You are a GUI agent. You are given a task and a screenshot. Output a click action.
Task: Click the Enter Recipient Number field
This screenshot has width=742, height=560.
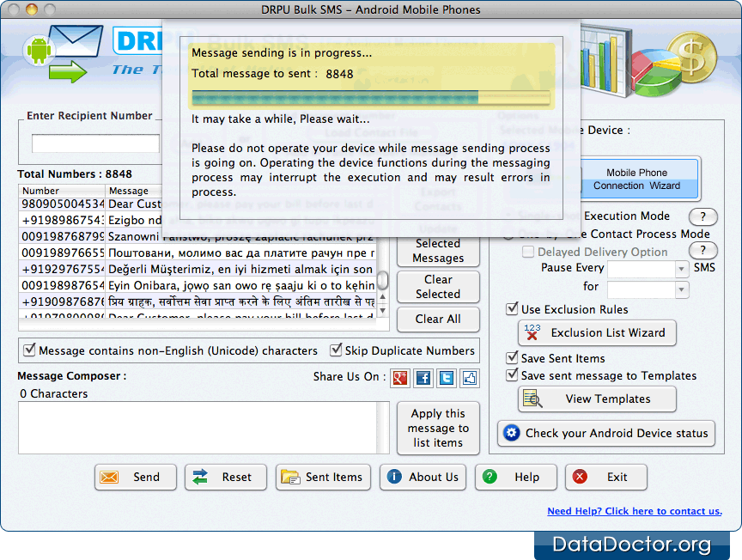pos(95,143)
